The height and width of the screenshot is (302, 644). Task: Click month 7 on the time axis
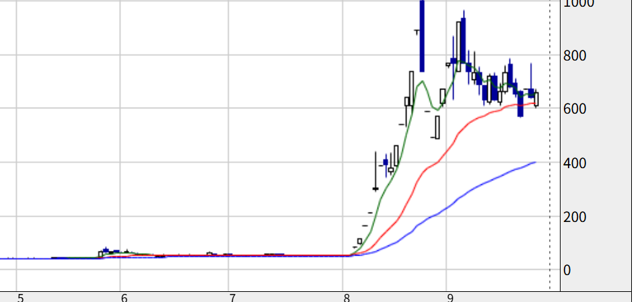pyautogui.click(x=232, y=298)
